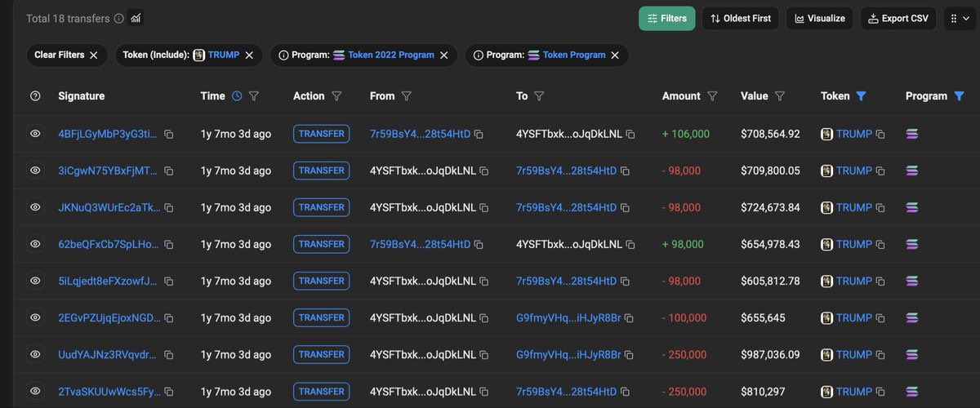Copy From address in $709,800.05 row

(x=483, y=171)
